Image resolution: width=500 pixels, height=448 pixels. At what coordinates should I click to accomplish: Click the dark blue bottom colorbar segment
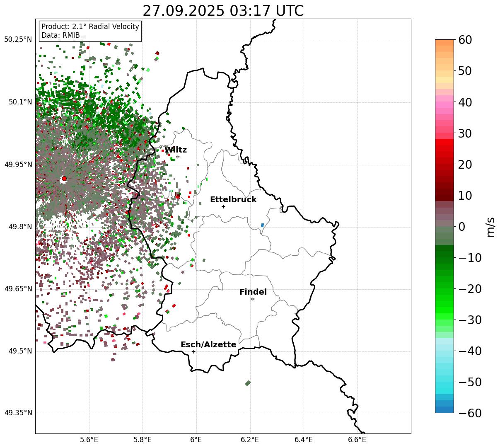[x=444, y=409]
